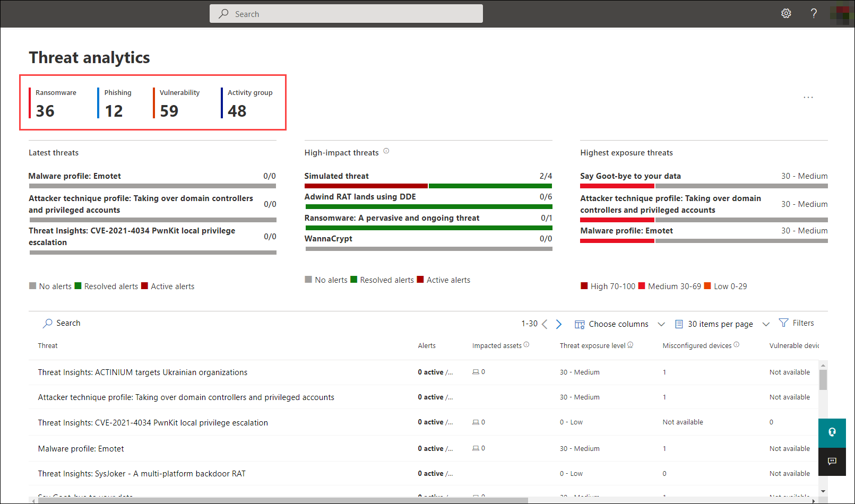Click info icon next to High-impact threats
Image resolution: width=855 pixels, height=504 pixels.
click(386, 151)
